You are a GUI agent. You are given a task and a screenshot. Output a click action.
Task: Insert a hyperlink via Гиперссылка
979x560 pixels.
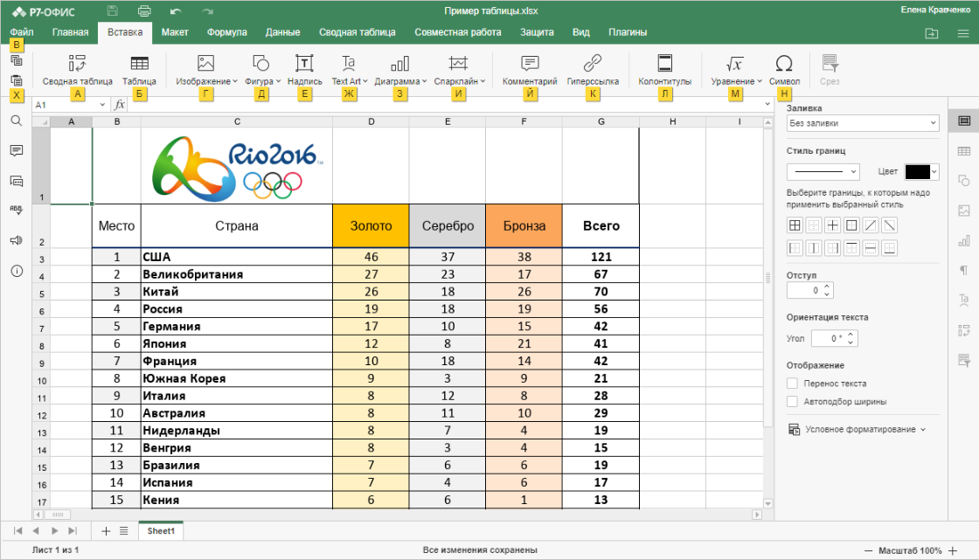point(593,70)
